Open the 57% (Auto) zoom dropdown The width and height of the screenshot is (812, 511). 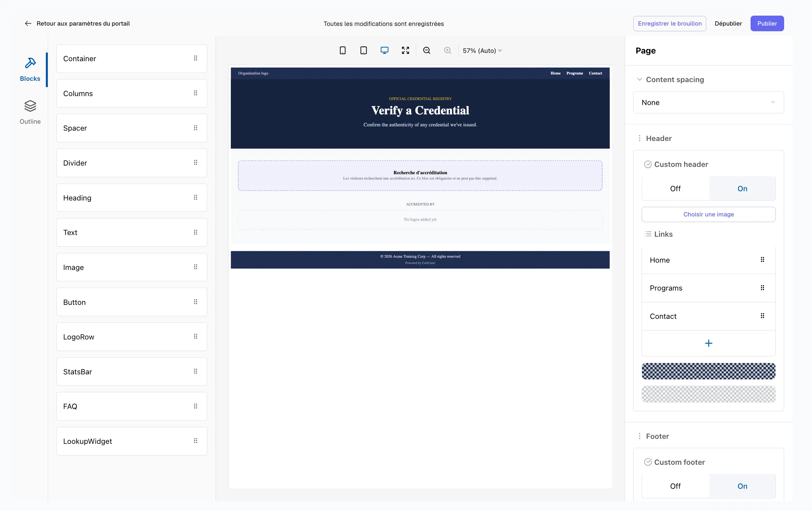pyautogui.click(x=483, y=51)
